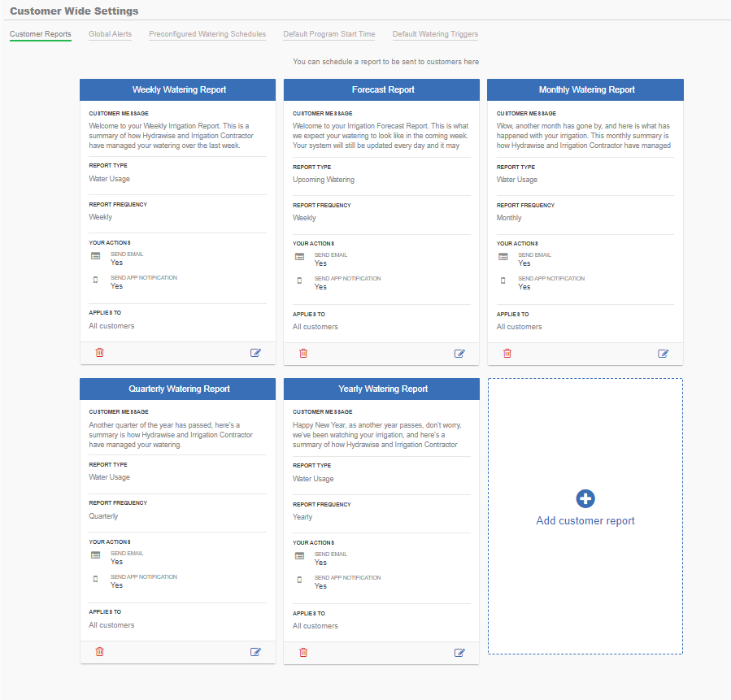This screenshot has width=731, height=700.
Task: Edit the Weekly Watering Report
Action: (x=255, y=353)
